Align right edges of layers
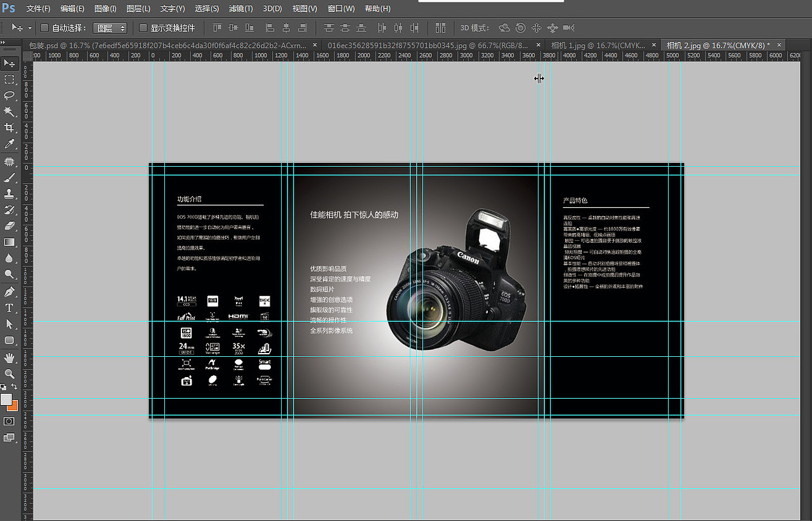 pos(302,28)
